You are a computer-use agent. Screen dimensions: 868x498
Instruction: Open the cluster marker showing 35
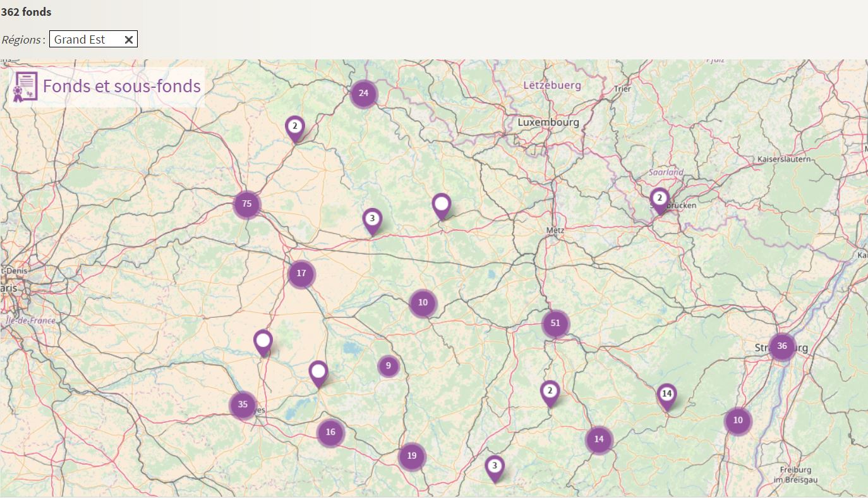coord(243,405)
